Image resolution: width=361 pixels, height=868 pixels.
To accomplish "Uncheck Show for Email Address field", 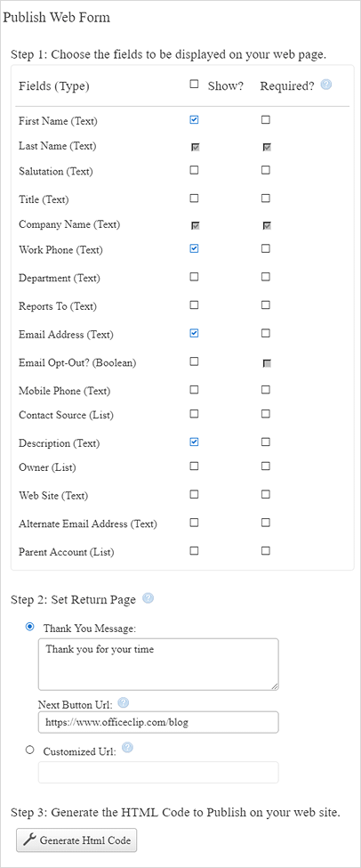I will [194, 333].
